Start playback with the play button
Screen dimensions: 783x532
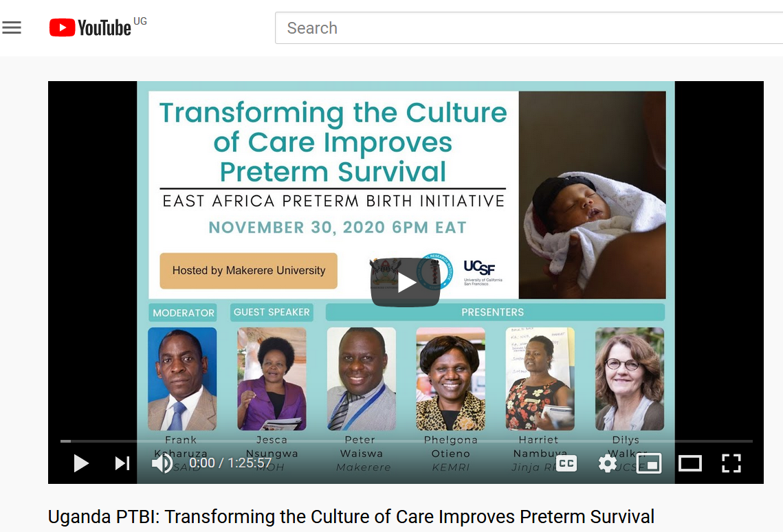[x=81, y=463]
